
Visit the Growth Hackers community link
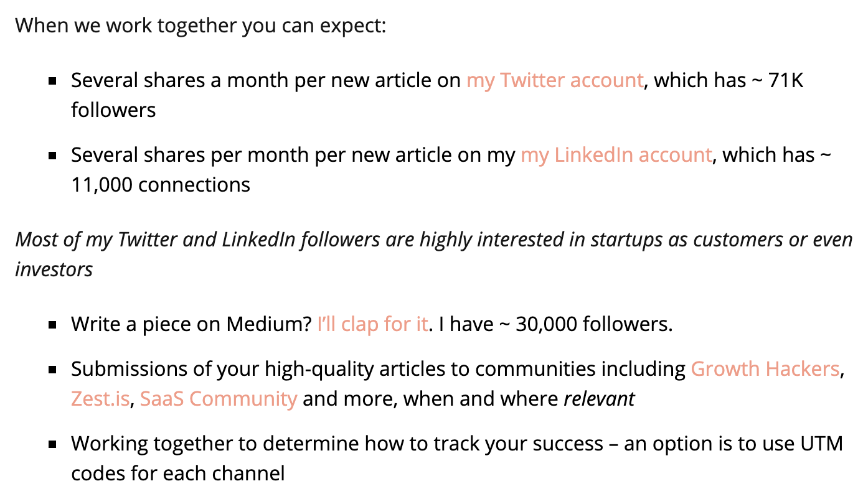point(765,369)
